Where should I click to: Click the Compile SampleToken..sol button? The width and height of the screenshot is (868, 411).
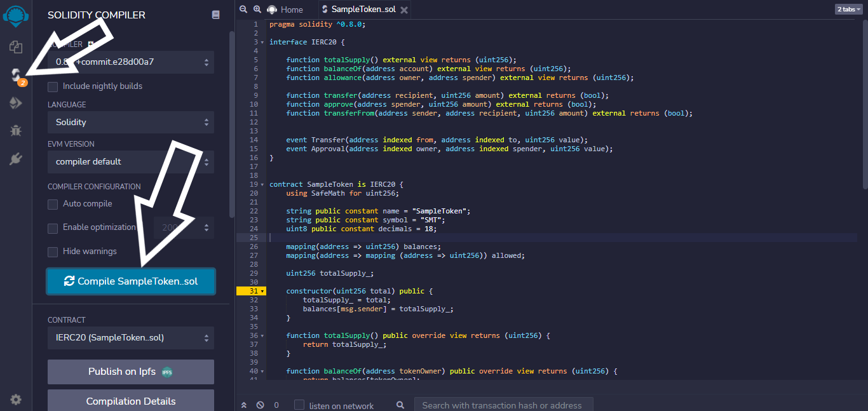pos(131,281)
